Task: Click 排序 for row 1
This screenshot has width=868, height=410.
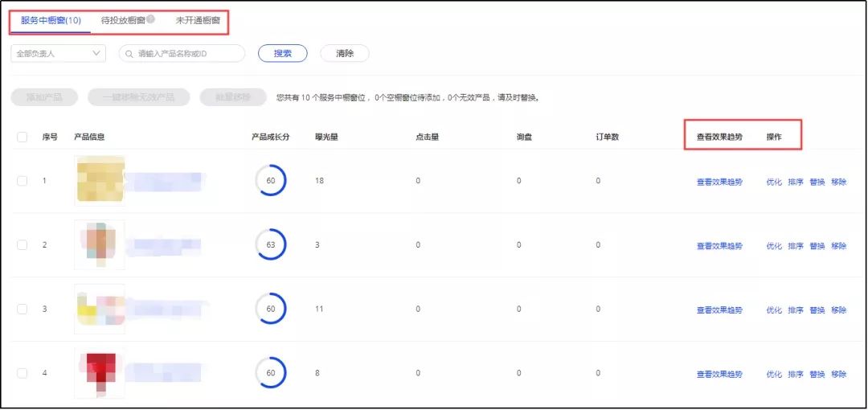Action: [796, 182]
